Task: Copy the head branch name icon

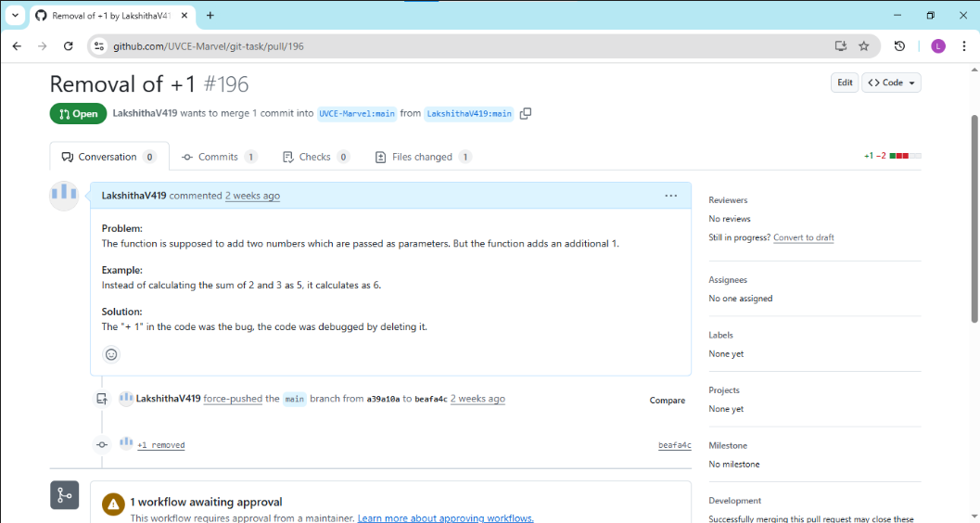Action: (x=526, y=113)
